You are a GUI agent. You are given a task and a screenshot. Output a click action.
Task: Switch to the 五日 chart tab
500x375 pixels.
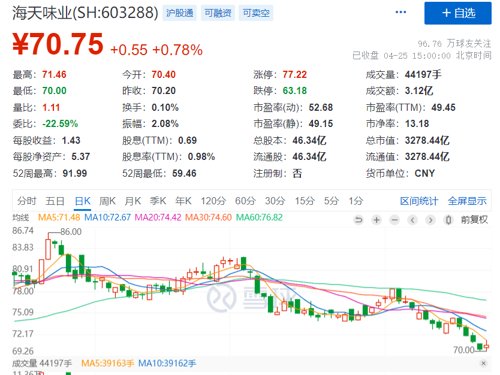[55, 201]
